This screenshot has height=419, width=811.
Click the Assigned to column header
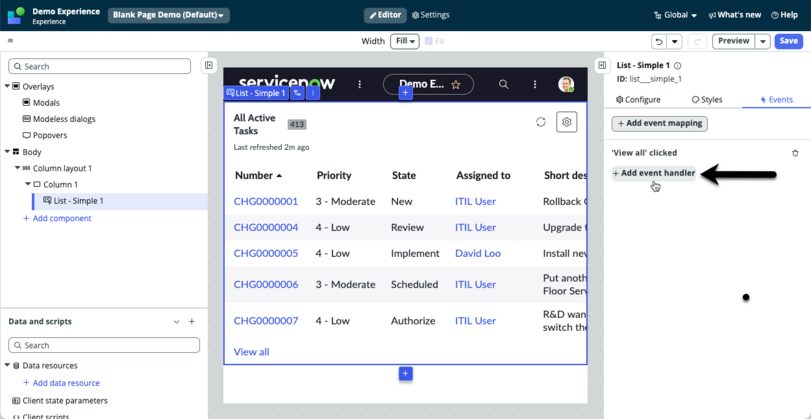click(483, 175)
